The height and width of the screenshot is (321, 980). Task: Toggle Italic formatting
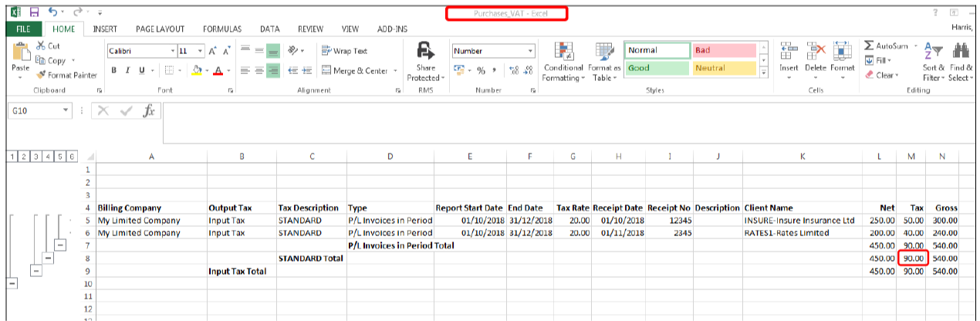click(x=127, y=70)
